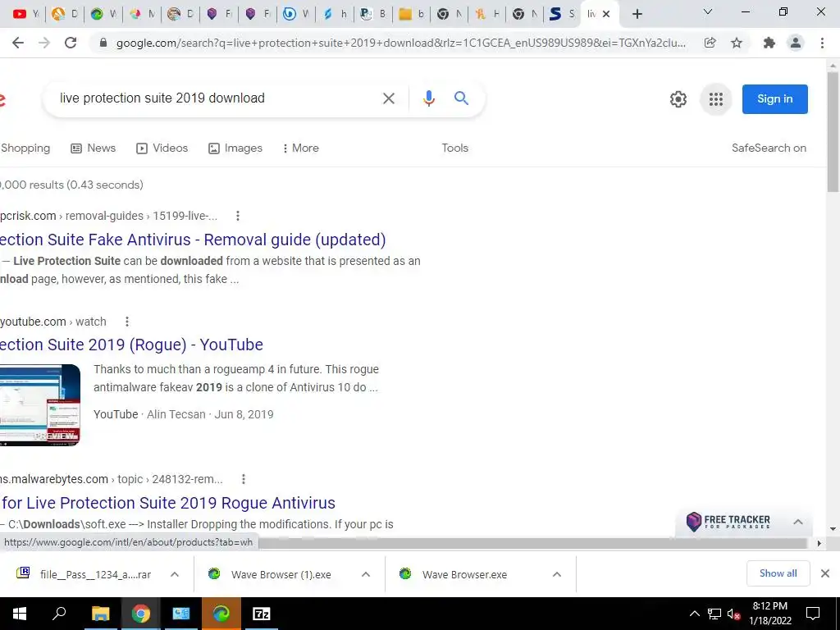Close the active search browser tab

(606, 15)
